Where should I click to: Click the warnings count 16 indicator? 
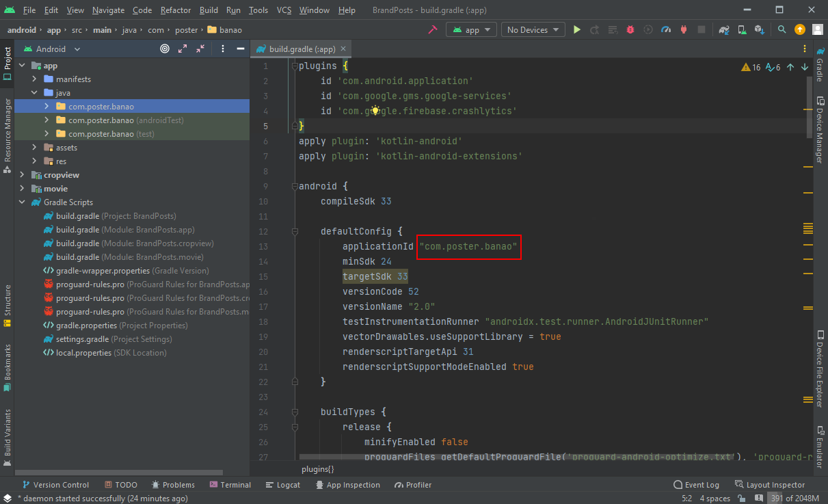point(751,68)
